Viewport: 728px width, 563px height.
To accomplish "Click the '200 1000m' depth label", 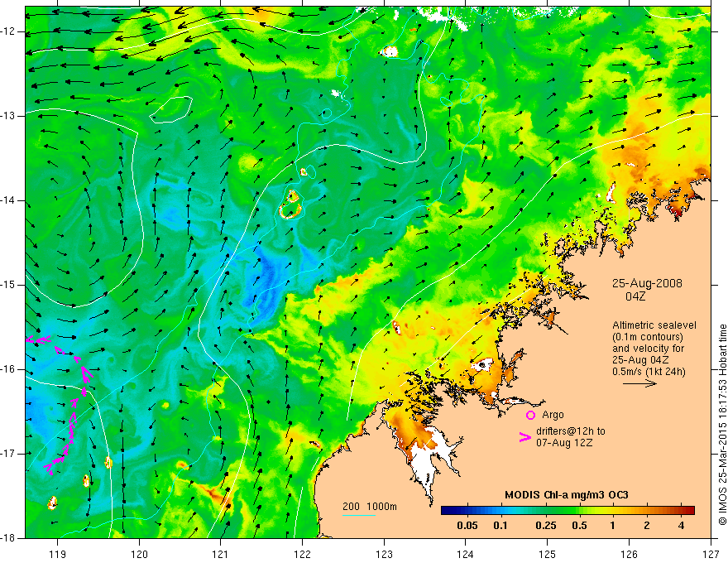I will pos(370,507).
